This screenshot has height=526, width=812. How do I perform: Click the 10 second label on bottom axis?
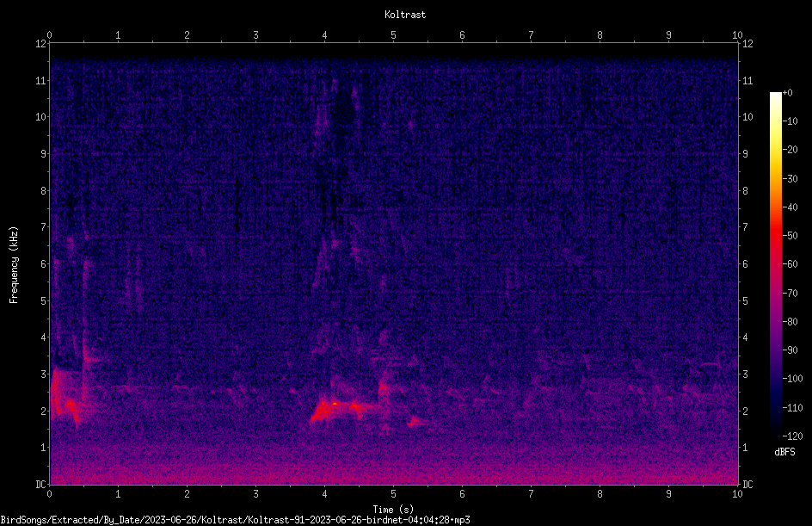pyautogui.click(x=737, y=494)
